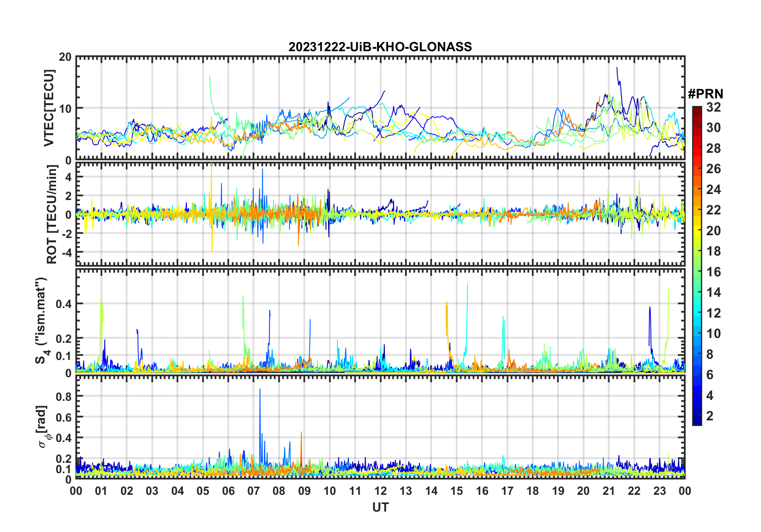Viewport: 761px width, 532px height.
Task: Click the "0.2" tick on the S4 axis
Action: pyautogui.click(x=64, y=338)
